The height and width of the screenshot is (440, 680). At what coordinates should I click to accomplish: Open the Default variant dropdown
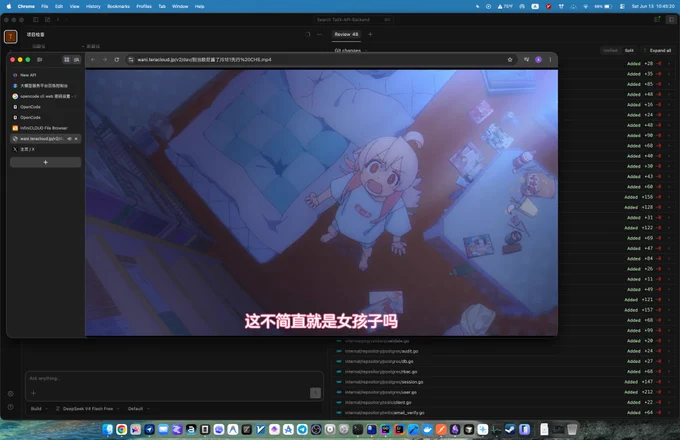click(138, 408)
